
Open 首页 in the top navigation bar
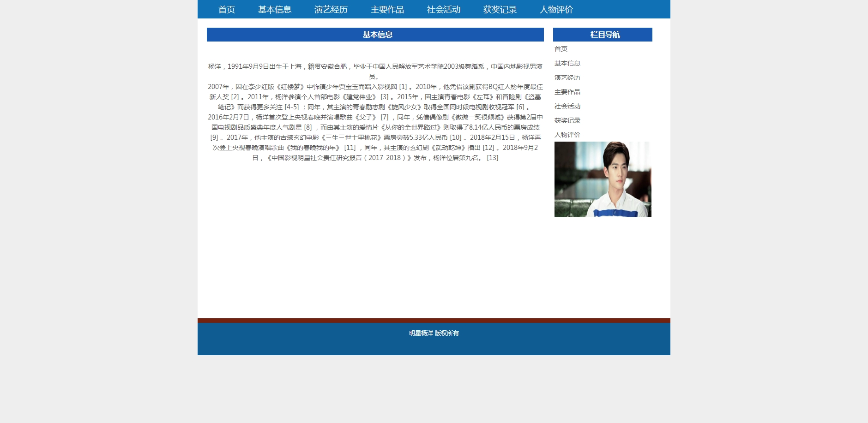point(226,10)
